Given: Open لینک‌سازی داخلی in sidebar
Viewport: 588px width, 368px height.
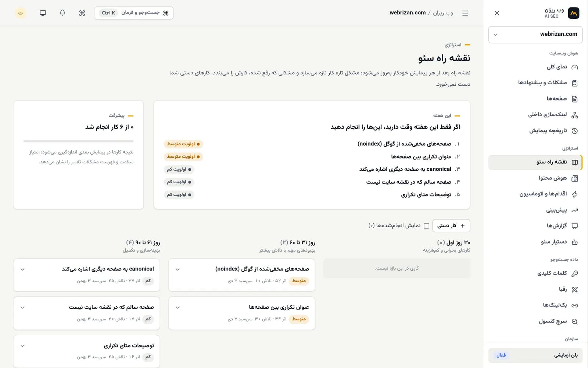Looking at the screenshot, I should coord(535,115).
